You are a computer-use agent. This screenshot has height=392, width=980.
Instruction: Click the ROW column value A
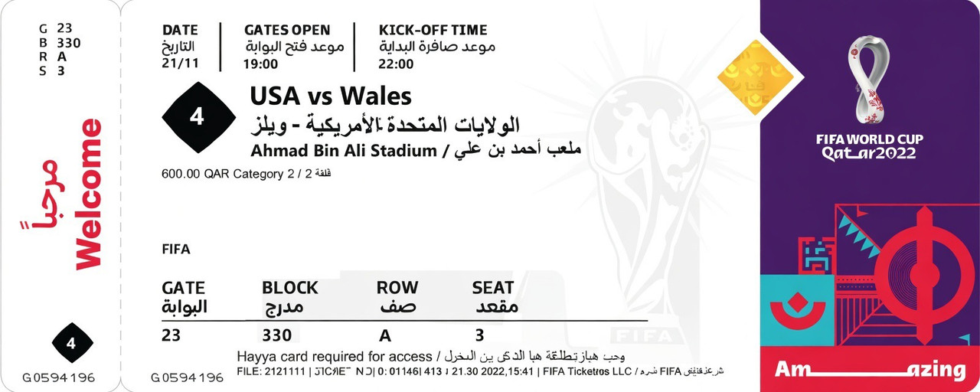pos(385,335)
